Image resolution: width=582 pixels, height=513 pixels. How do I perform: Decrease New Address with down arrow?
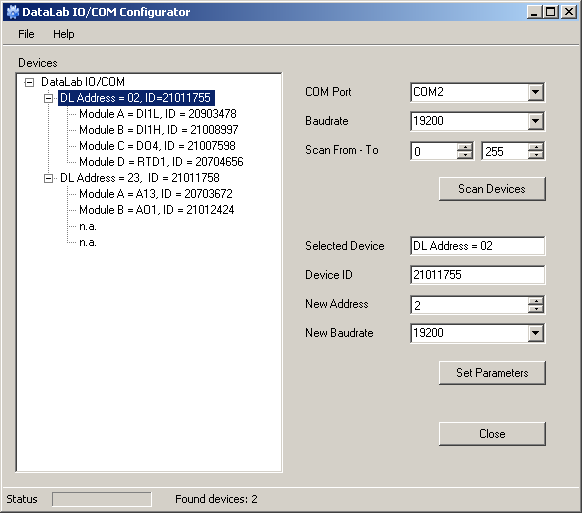pyautogui.click(x=536, y=309)
